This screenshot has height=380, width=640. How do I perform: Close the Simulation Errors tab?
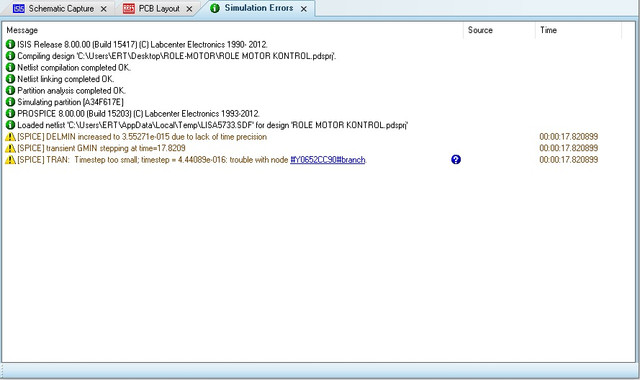tap(304, 9)
